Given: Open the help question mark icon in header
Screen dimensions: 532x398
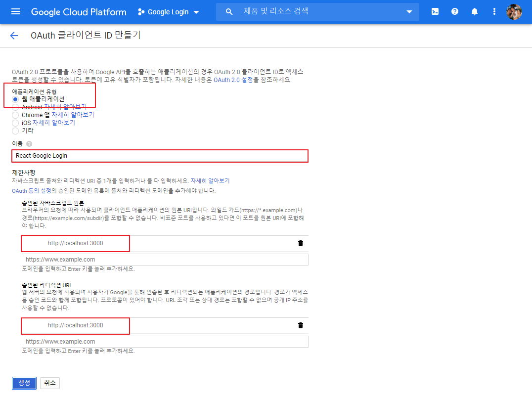Looking at the screenshot, I should point(455,12).
